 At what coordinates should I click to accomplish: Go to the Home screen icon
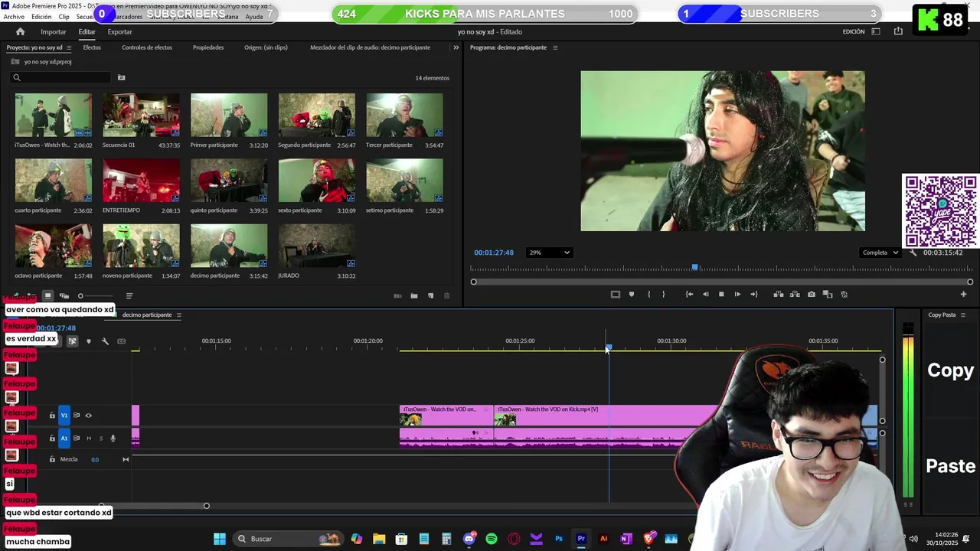(20, 31)
